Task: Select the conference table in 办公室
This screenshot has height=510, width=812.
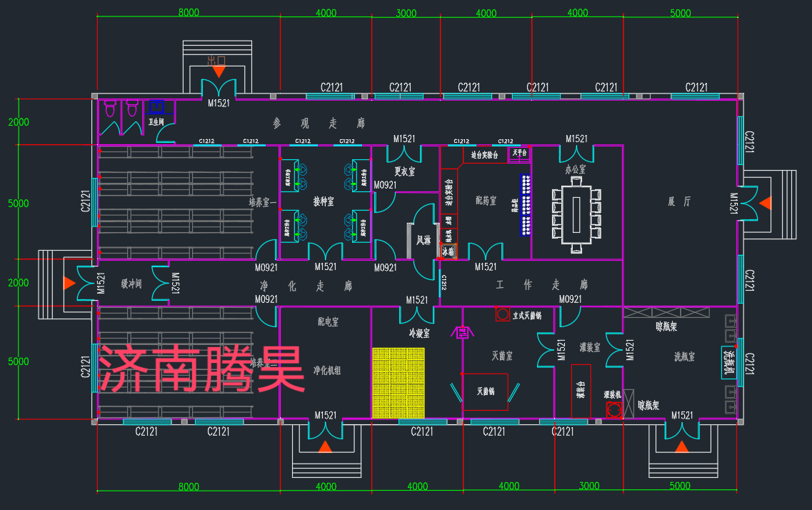Action: coord(576,215)
